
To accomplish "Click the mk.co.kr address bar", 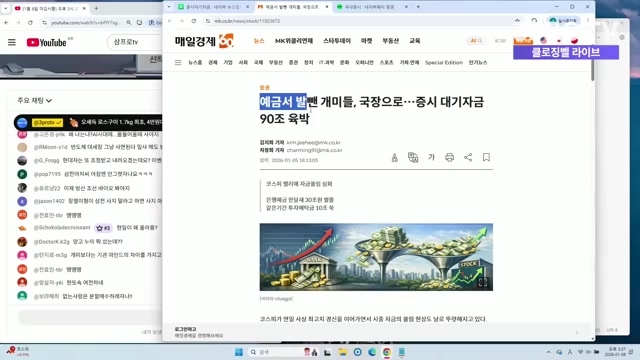I will tap(355, 21).
